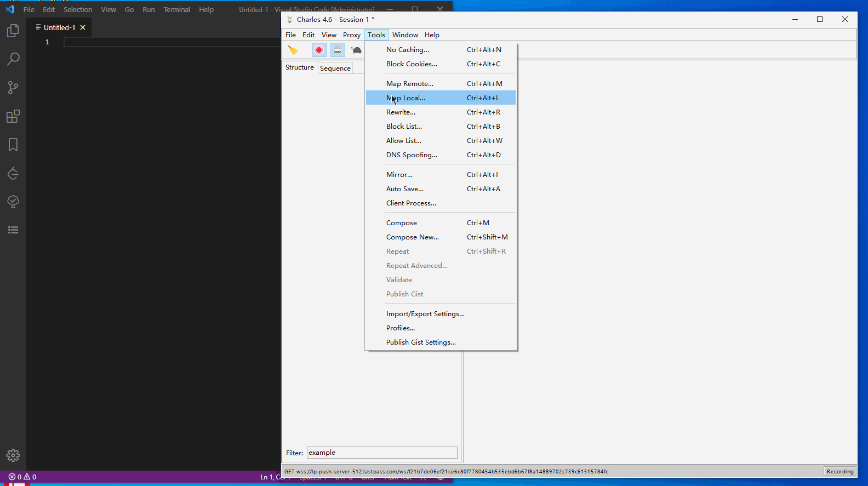The width and height of the screenshot is (868, 486).
Task: Open the Source Control view
Action: point(13,88)
